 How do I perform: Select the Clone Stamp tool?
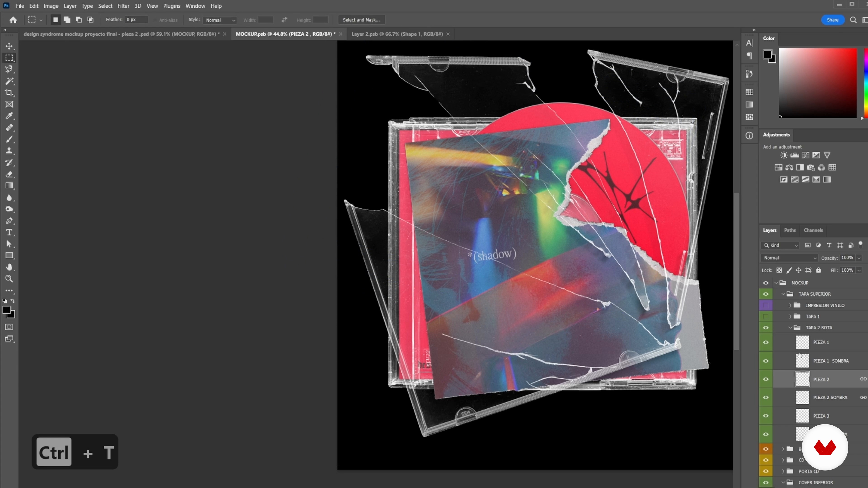click(x=9, y=151)
